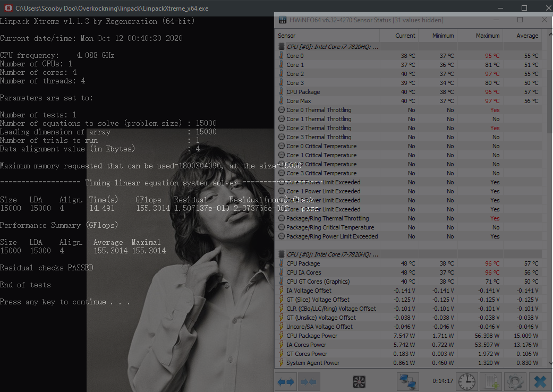Click maximum CPU Package Power value 56.398 W
The image size is (553, 392).
[487, 336]
